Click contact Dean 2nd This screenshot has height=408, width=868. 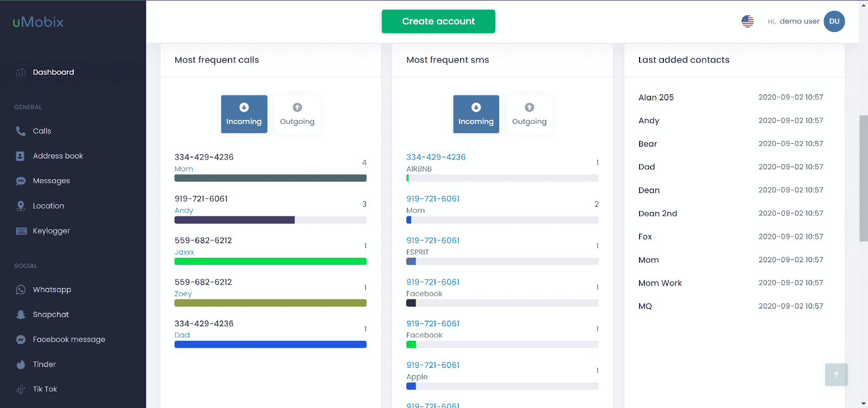(658, 214)
